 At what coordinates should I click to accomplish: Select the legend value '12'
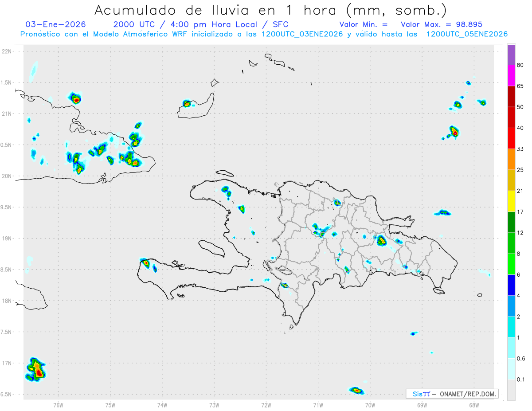point(520,233)
